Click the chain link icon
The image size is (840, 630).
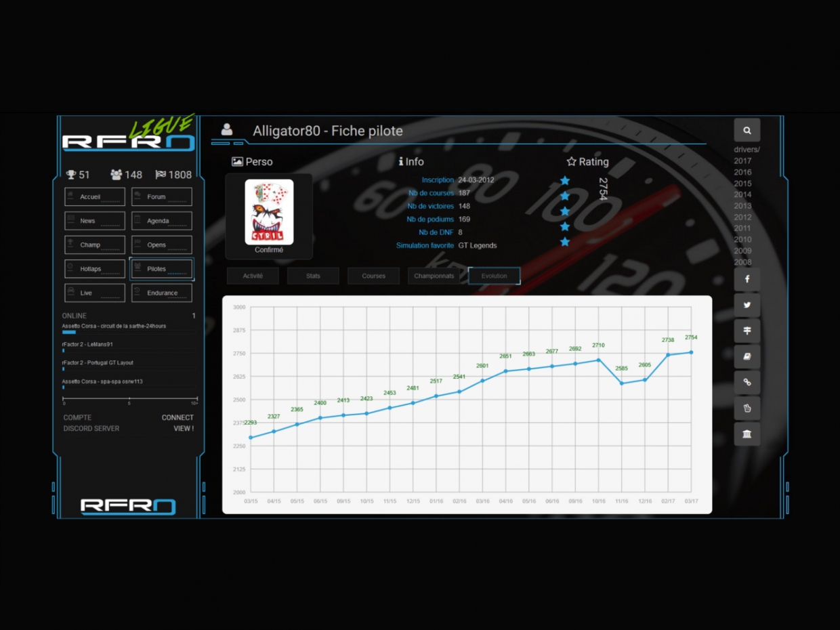coord(747,382)
